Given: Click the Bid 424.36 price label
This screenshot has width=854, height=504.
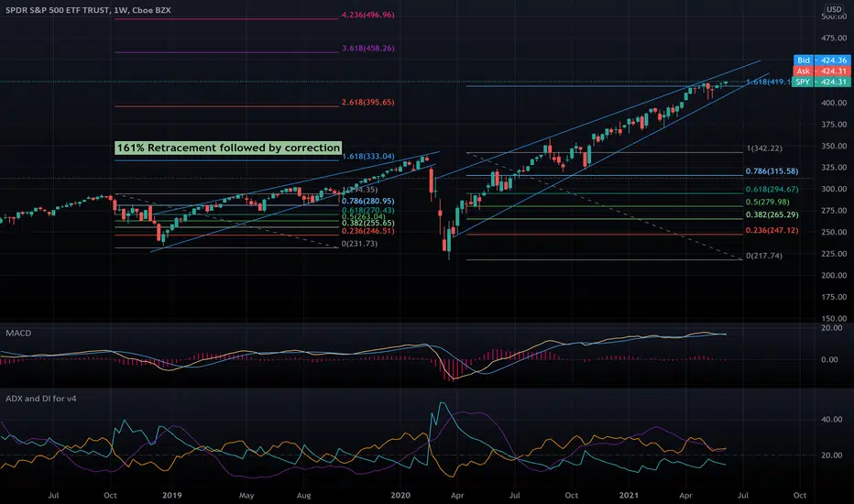Looking at the screenshot, I should tap(822, 60).
